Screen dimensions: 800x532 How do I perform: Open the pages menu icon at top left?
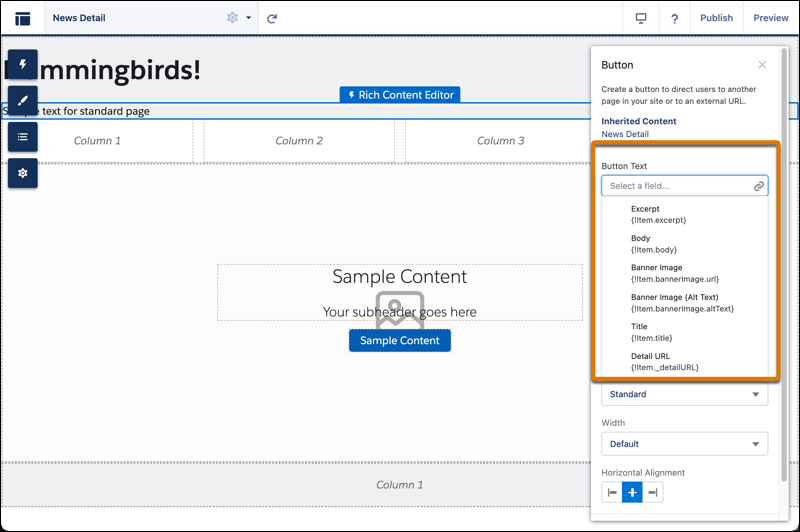pyautogui.click(x=22, y=18)
